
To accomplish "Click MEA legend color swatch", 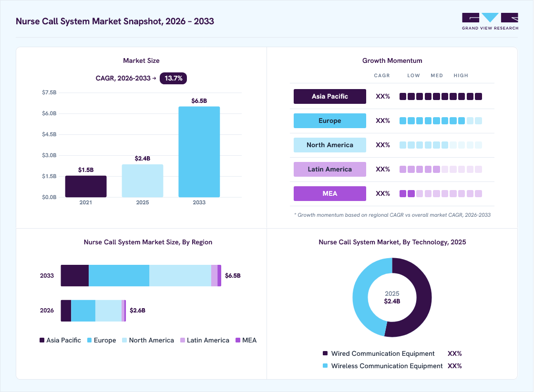I will click(x=238, y=340).
